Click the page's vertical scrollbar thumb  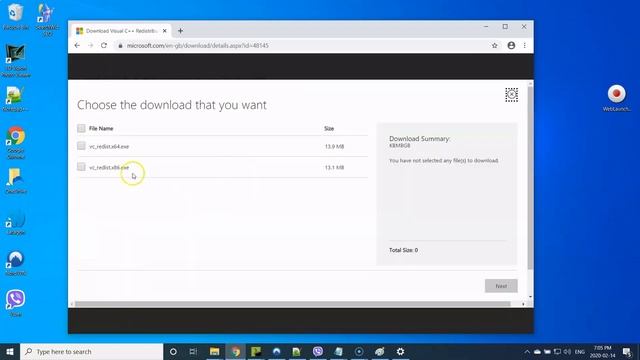click(x=530, y=178)
